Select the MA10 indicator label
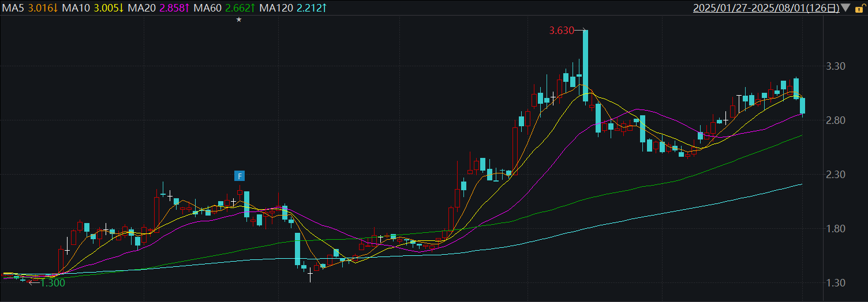This screenshot has width=868, height=302. (77, 8)
